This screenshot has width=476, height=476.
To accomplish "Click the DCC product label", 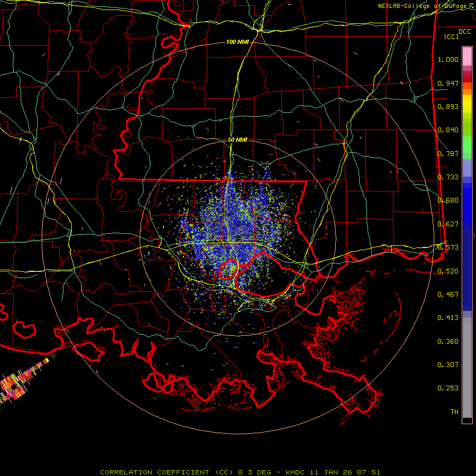I will [464, 32].
